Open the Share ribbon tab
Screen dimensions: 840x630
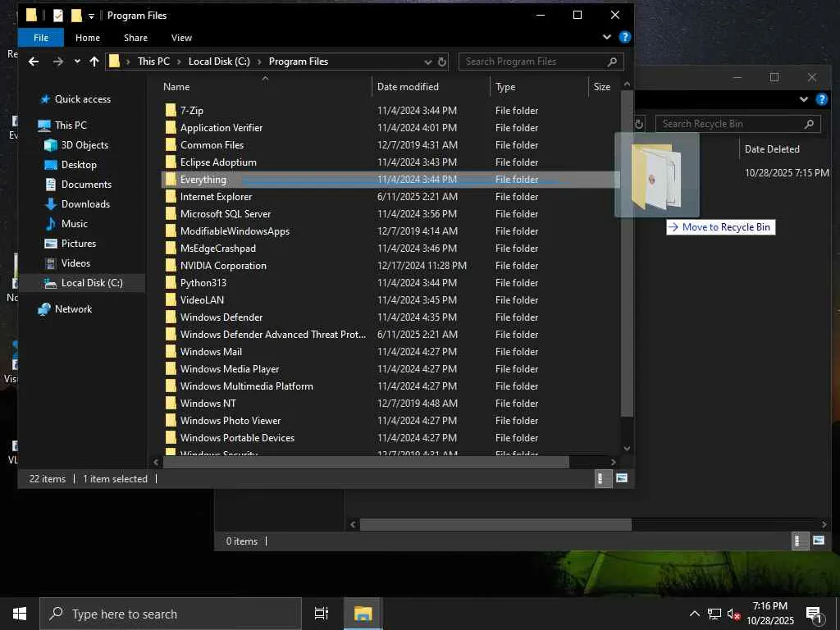point(135,38)
